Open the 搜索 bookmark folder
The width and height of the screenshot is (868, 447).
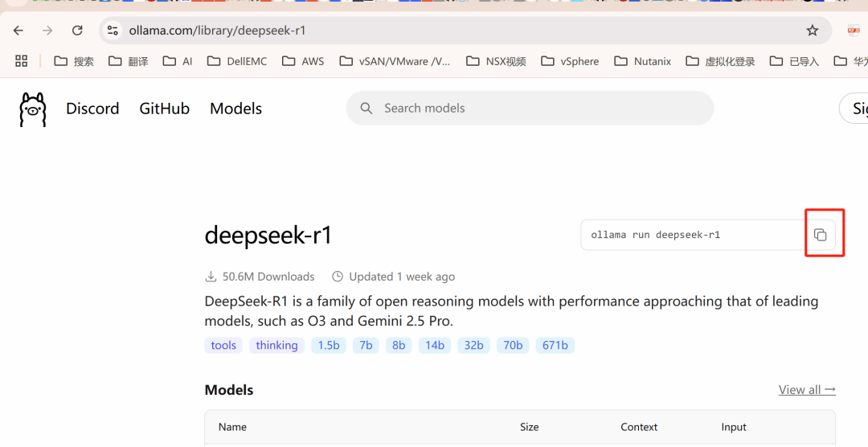[x=74, y=61]
